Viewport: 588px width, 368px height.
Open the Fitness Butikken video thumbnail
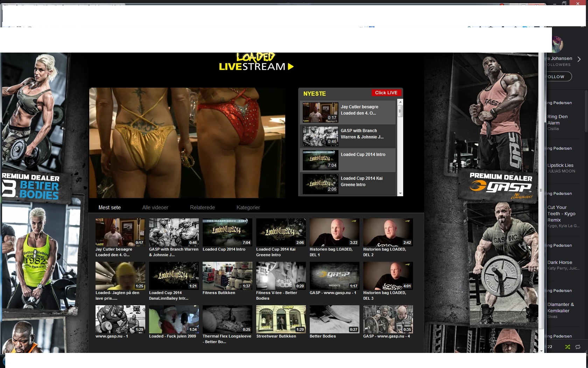[227, 275]
